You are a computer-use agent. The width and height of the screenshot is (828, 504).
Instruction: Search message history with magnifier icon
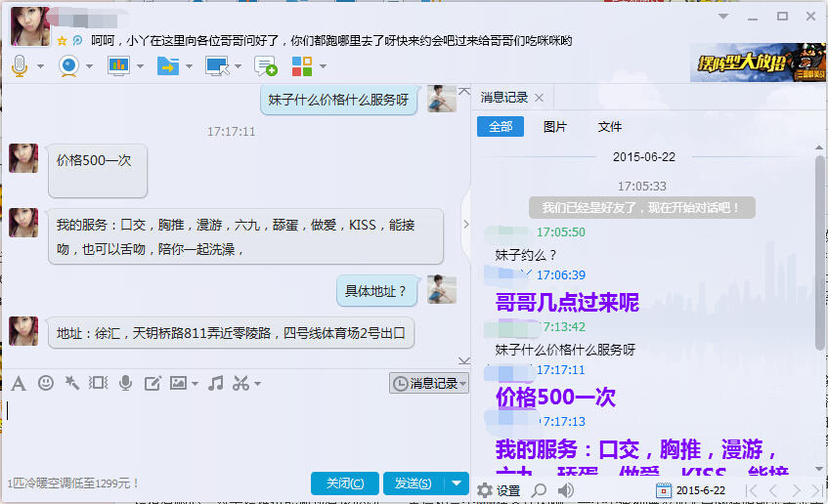pos(539,490)
